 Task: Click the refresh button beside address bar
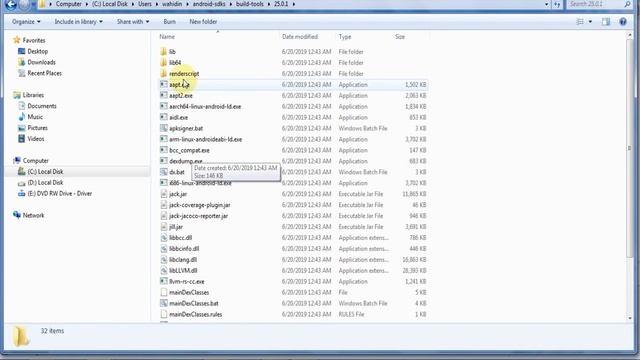click(558, 4)
